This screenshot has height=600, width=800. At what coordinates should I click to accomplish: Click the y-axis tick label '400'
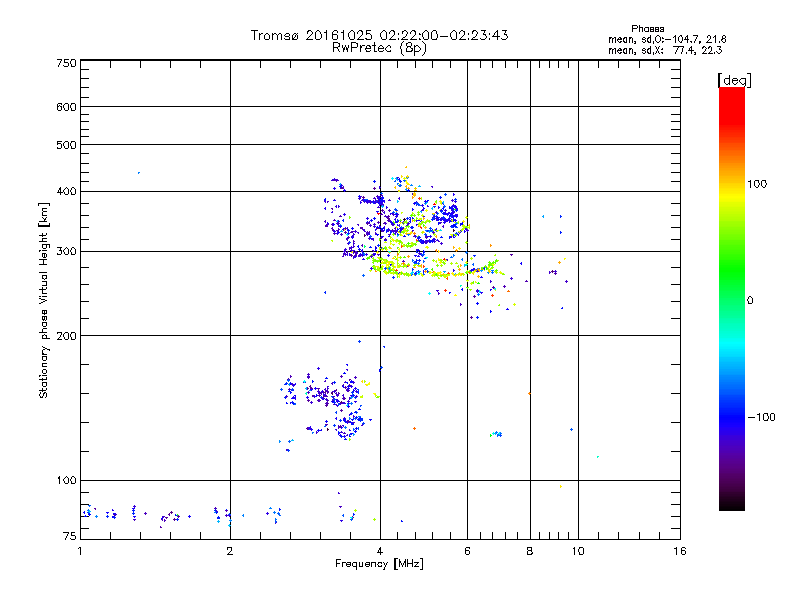click(x=66, y=191)
